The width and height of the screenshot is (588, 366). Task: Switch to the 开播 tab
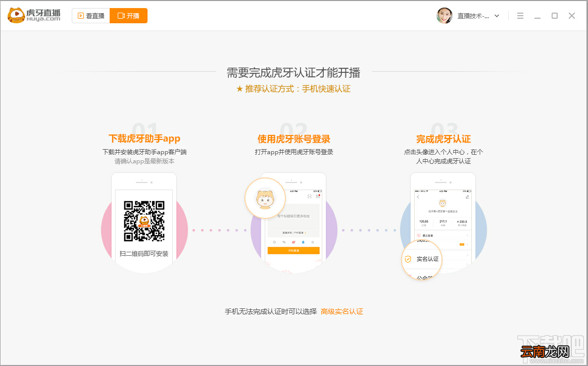pos(129,16)
